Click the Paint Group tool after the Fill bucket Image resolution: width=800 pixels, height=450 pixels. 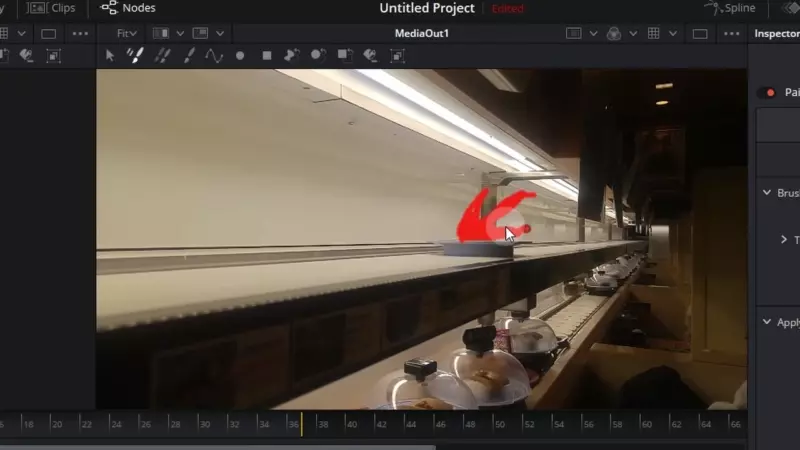(397, 56)
